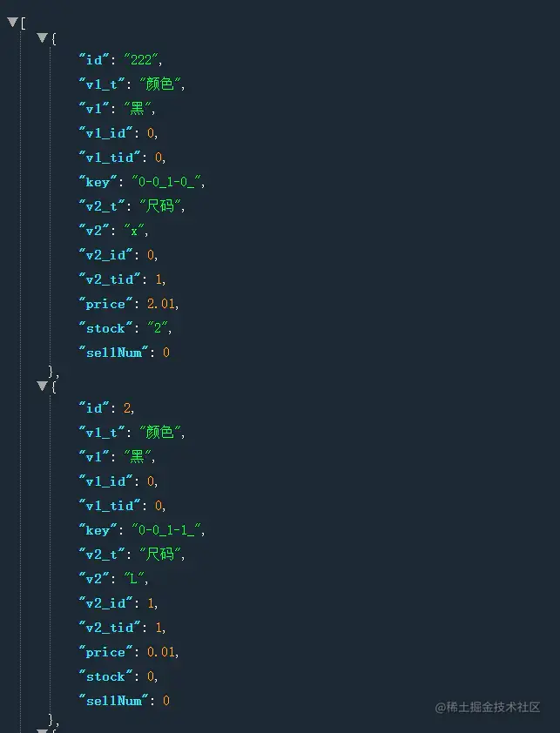Click the "v2_tid" key in second object
The height and width of the screenshot is (733, 560).
[x=109, y=627]
